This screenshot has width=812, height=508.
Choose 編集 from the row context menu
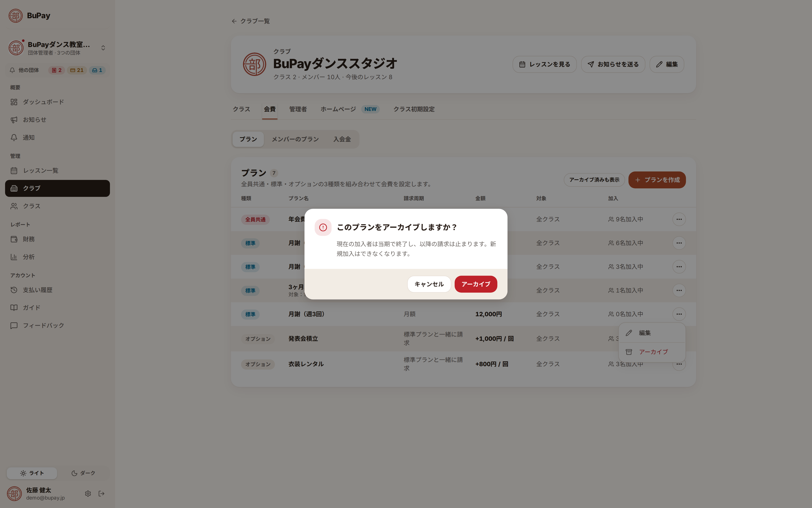click(652, 333)
